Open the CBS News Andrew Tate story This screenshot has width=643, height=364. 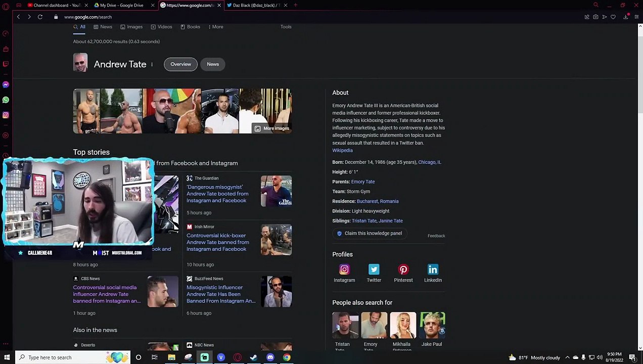pos(107,294)
